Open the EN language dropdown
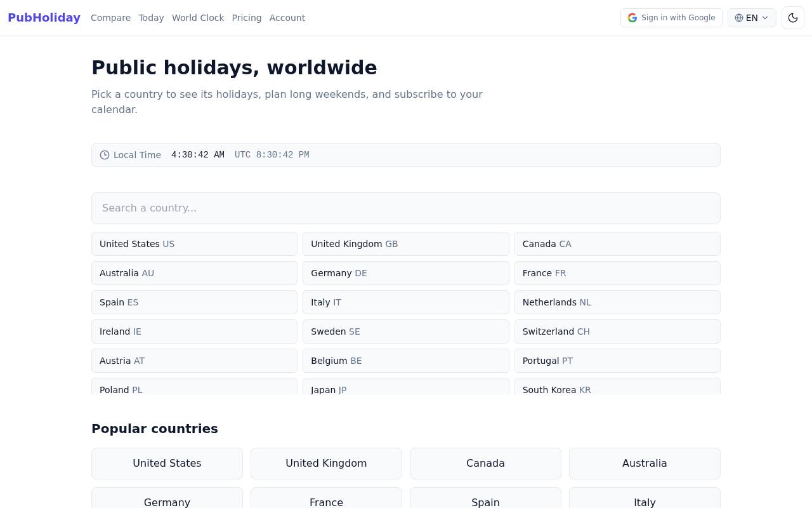The width and height of the screenshot is (812, 508). pyautogui.click(x=752, y=18)
